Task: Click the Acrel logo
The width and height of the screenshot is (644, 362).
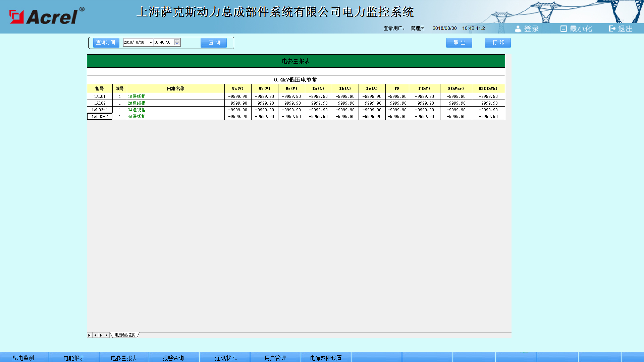Action: pos(47,16)
